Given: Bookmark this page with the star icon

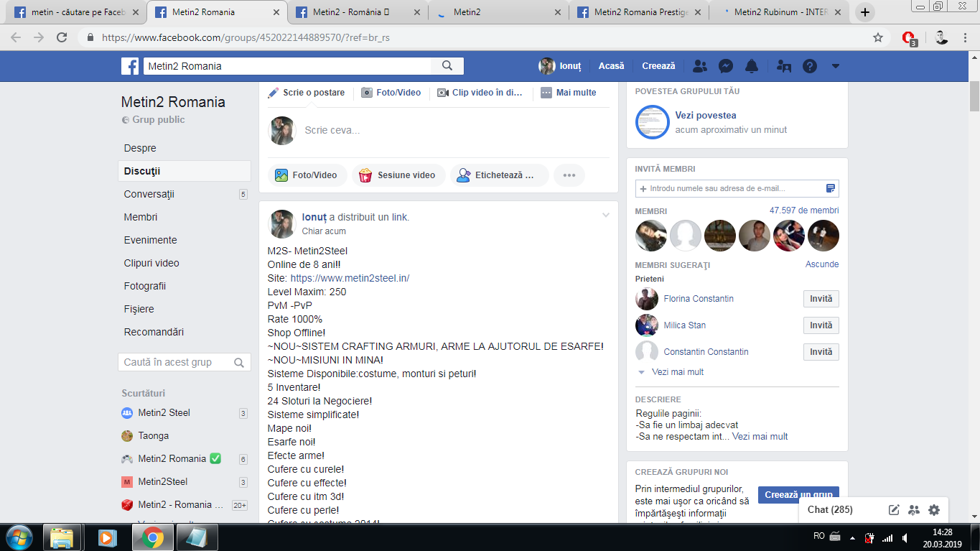Looking at the screenshot, I should (x=878, y=37).
